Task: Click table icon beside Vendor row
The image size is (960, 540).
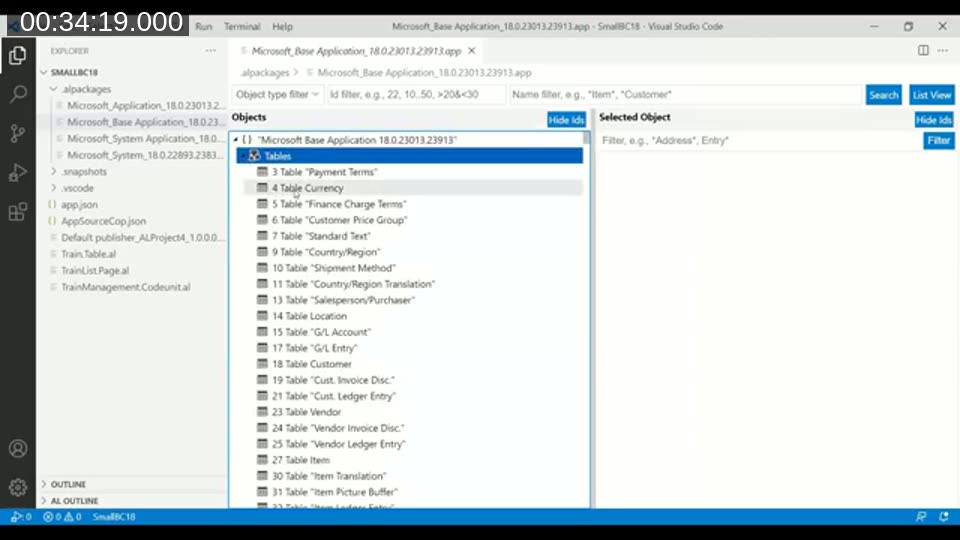Action: 262,412
